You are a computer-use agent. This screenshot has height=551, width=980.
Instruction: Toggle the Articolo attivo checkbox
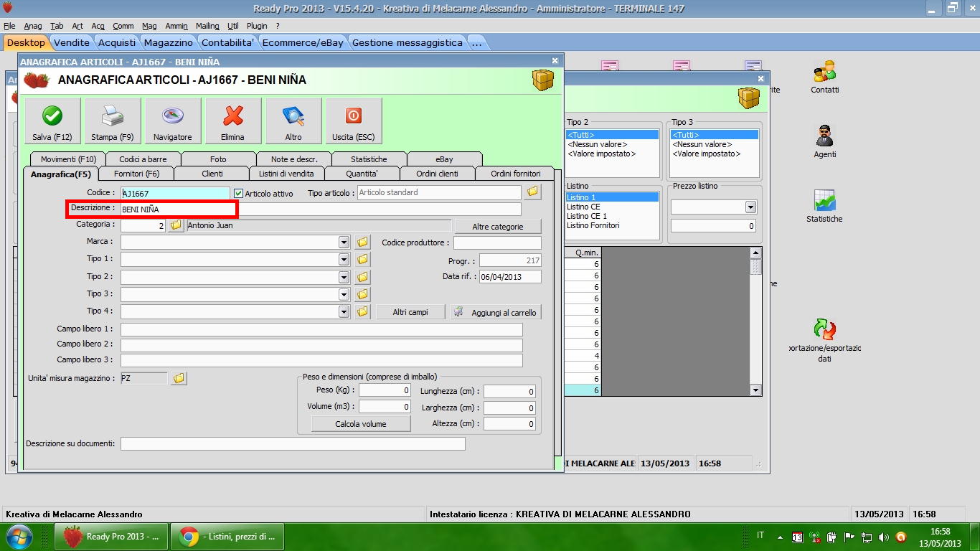tap(239, 194)
